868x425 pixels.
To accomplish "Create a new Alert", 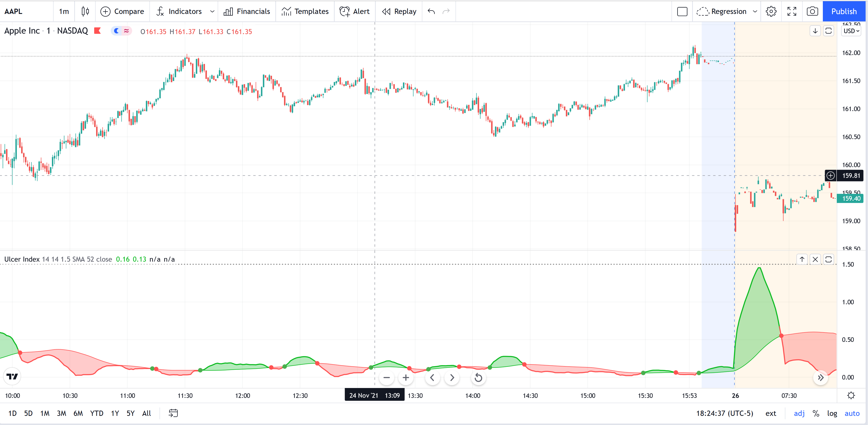I will click(x=354, y=12).
